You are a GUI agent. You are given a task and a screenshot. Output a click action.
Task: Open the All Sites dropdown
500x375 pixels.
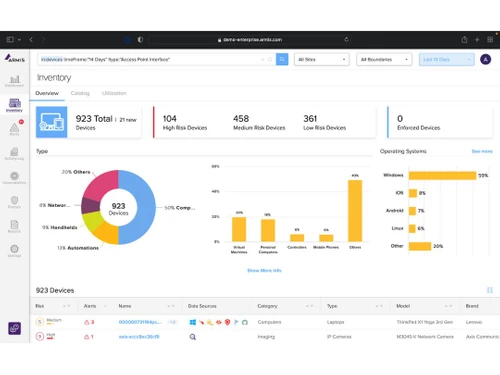click(322, 59)
